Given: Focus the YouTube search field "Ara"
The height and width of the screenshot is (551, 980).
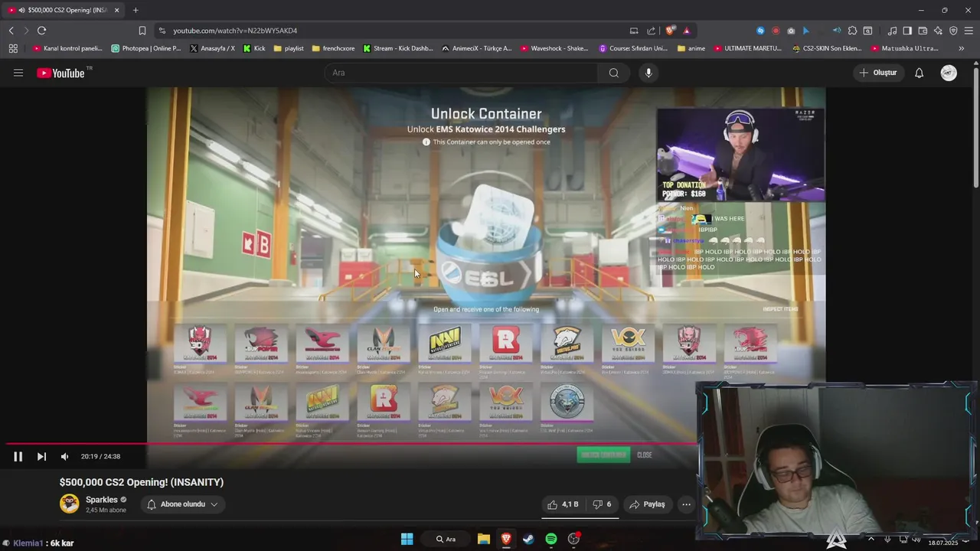Looking at the screenshot, I should coord(462,73).
